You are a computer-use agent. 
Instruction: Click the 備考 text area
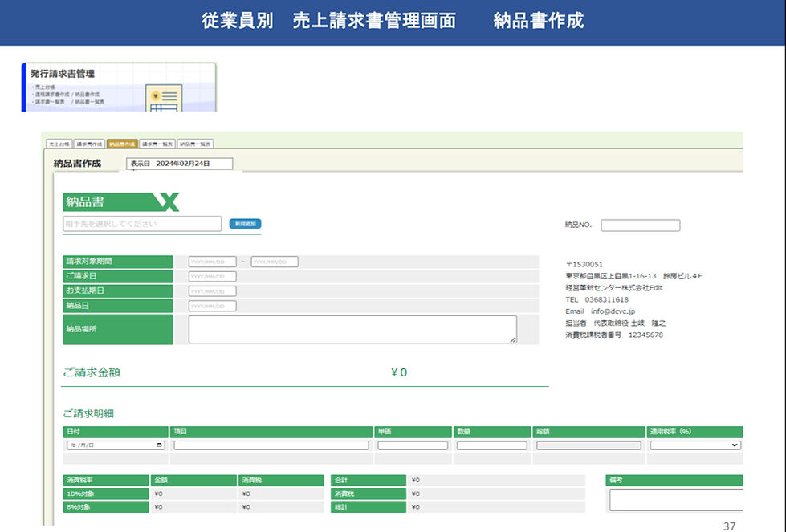(x=676, y=501)
